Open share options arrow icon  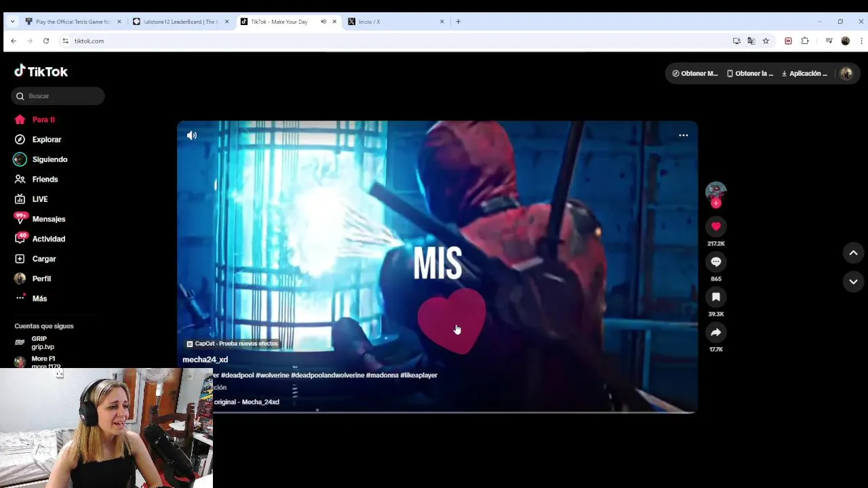[716, 332]
